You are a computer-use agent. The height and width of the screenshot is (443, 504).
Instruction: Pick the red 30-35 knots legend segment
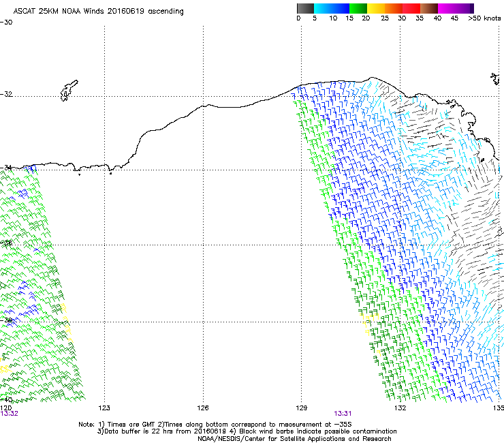[411, 8]
